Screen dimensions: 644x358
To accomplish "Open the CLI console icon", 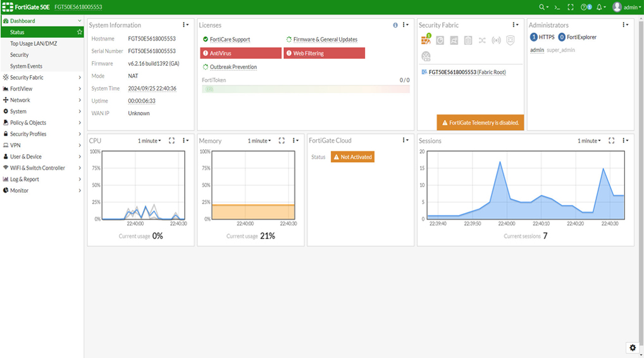I will (557, 7).
